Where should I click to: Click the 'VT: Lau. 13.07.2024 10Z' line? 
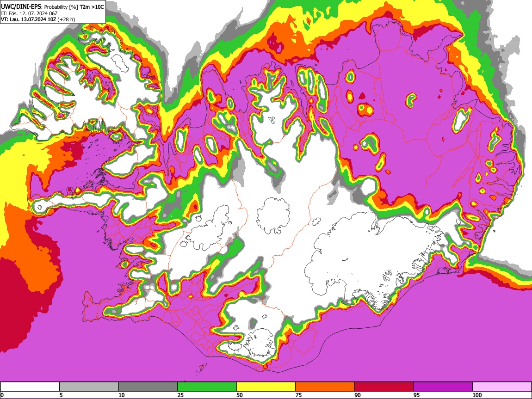click(x=29, y=19)
